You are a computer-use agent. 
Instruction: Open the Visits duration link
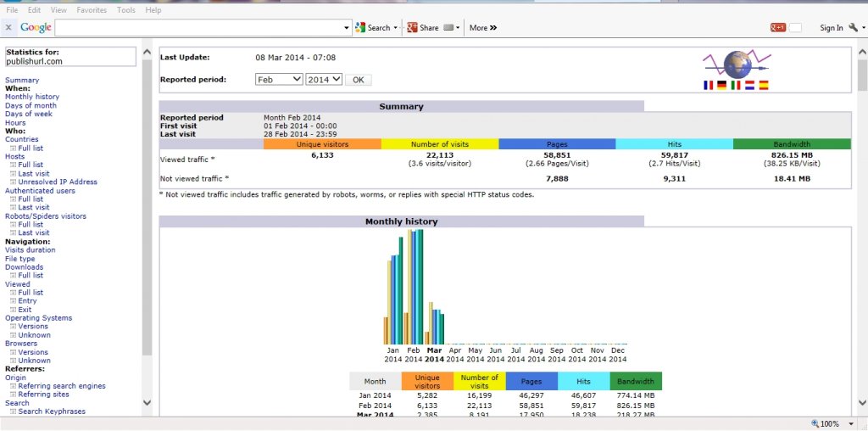30,249
